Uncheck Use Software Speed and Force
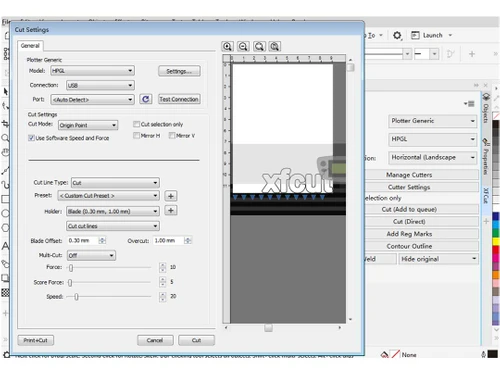Viewport: 500px width, 375px height. coord(31,138)
